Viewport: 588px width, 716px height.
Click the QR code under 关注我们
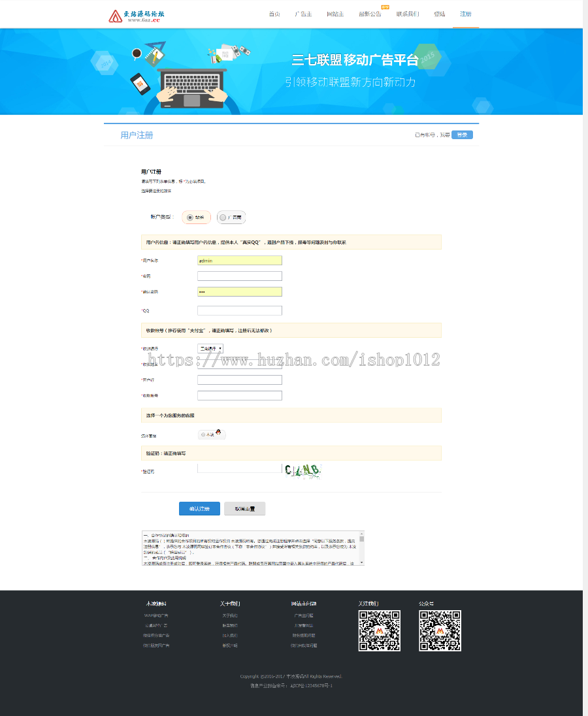click(x=380, y=630)
